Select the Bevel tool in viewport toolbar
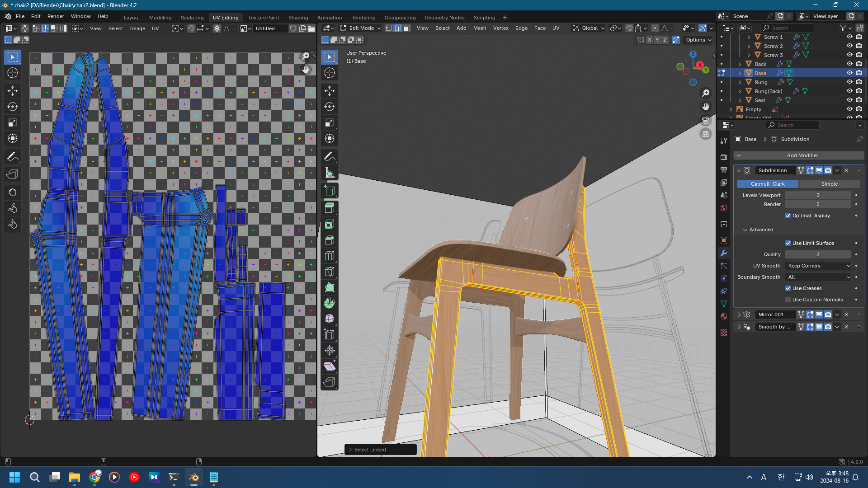Image resolution: width=868 pixels, height=488 pixels. point(330,240)
